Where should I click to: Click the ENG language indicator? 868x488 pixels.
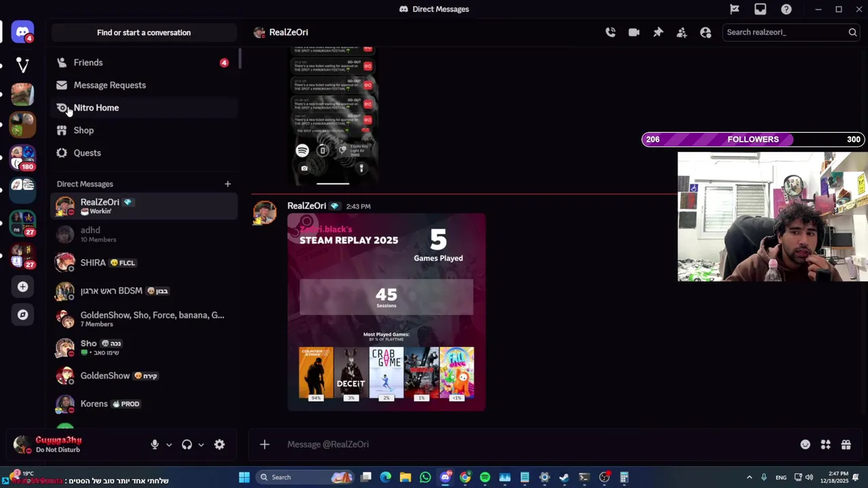pos(781,477)
